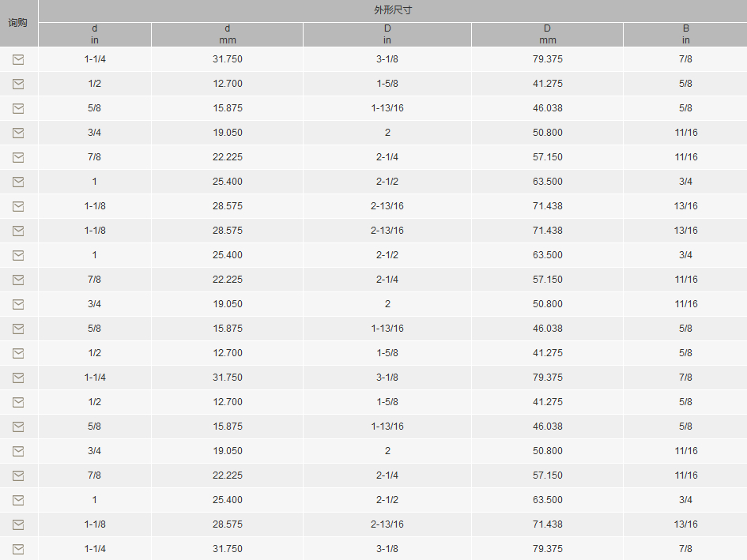
Task: Click the inquiry envelope in the topmost row
Action: [18, 59]
